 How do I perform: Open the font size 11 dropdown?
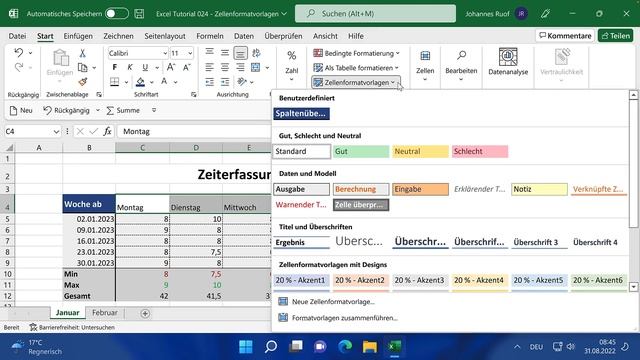pos(190,53)
